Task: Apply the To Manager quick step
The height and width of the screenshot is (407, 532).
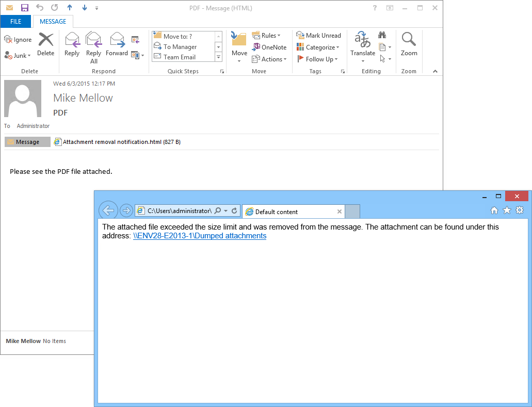Action: pyautogui.click(x=183, y=47)
